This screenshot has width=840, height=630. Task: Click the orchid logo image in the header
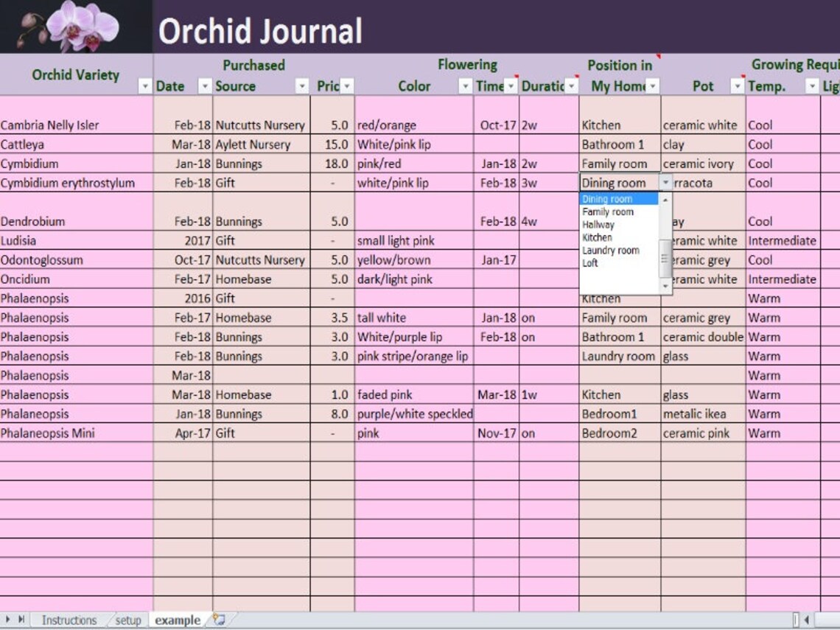click(74, 27)
